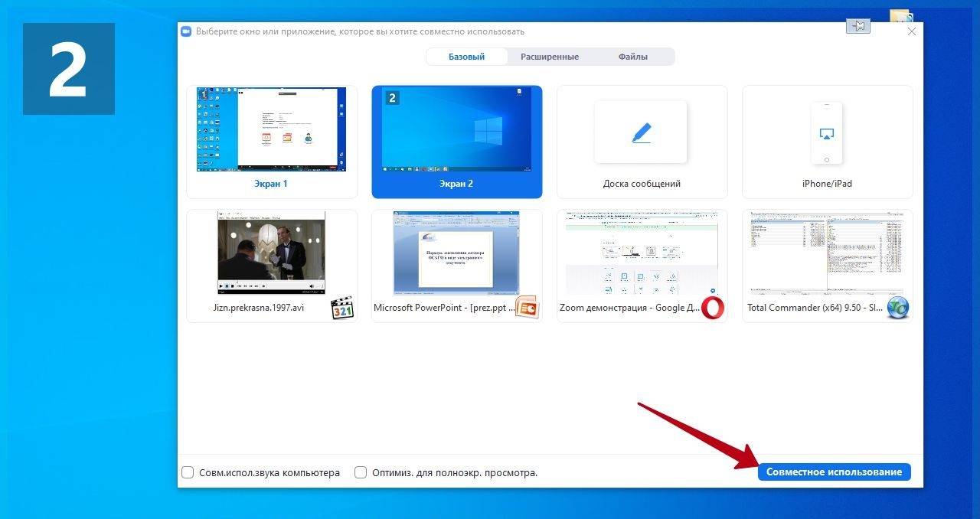Pick the Zoom демонстрация Google window preview

click(642, 253)
